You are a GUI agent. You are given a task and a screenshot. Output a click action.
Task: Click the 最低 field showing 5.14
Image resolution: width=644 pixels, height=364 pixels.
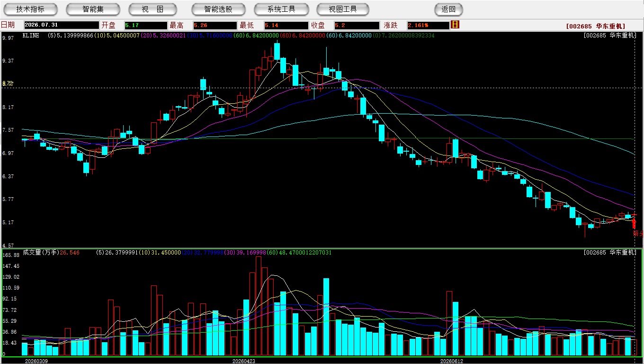[286, 25]
